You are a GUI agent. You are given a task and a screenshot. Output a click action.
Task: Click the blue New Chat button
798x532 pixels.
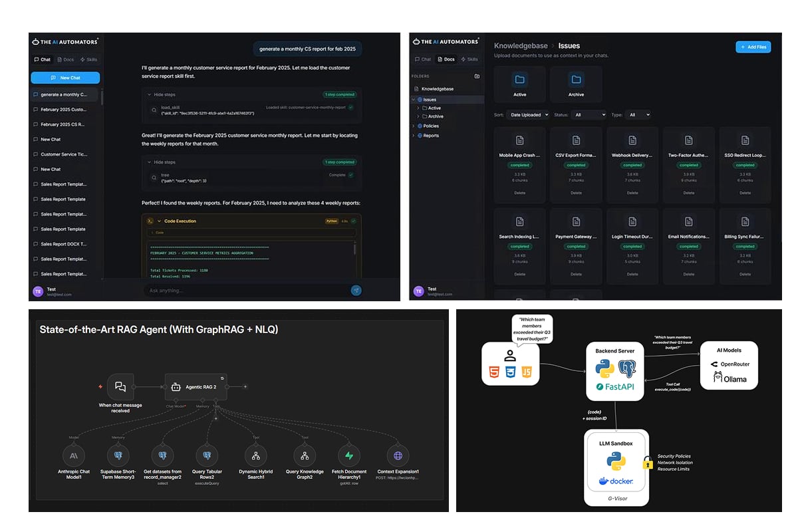click(65, 78)
